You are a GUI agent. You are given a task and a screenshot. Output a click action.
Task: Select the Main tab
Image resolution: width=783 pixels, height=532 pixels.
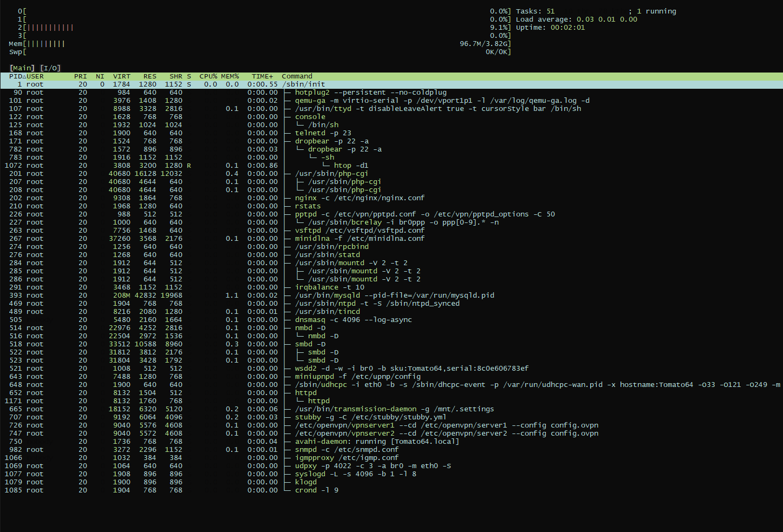coord(22,68)
